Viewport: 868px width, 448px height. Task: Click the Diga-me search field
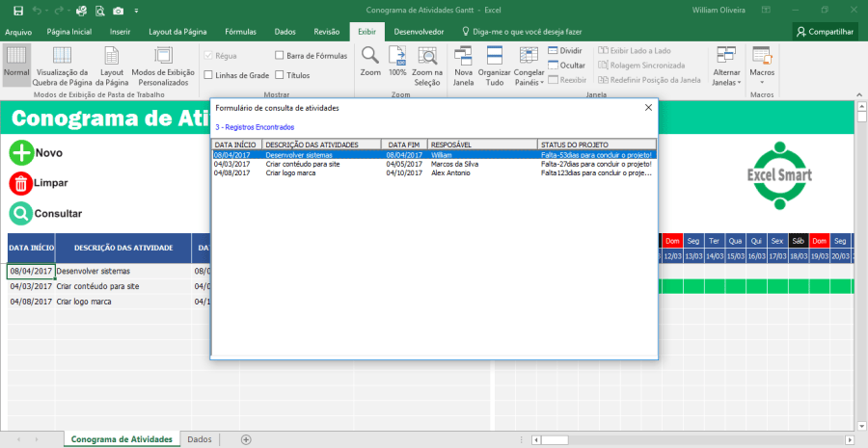(522, 32)
